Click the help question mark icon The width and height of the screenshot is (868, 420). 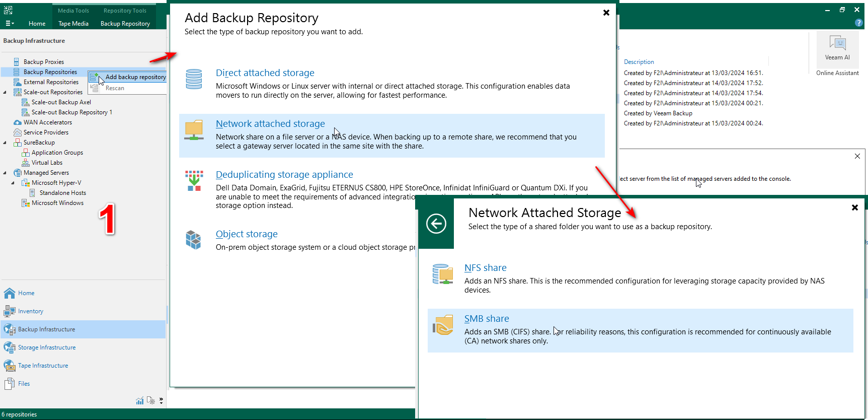pyautogui.click(x=858, y=23)
